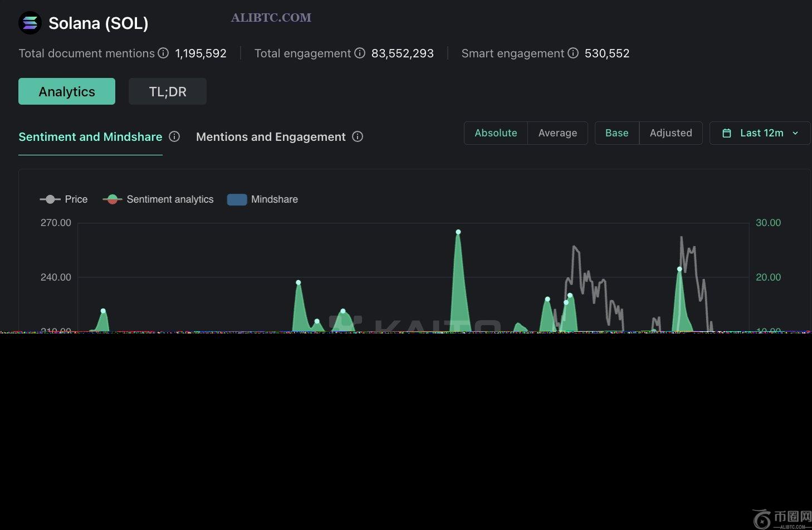Click info icon beside Smart engagement
This screenshot has width=812, height=530.
(x=573, y=53)
